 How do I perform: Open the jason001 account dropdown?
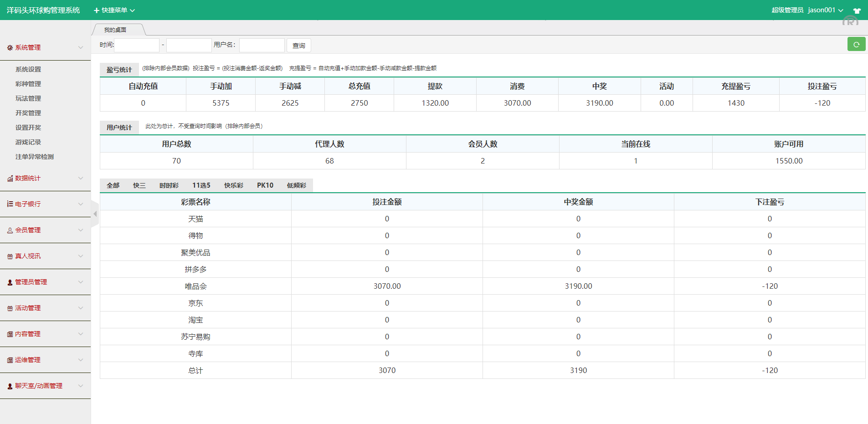tap(825, 10)
